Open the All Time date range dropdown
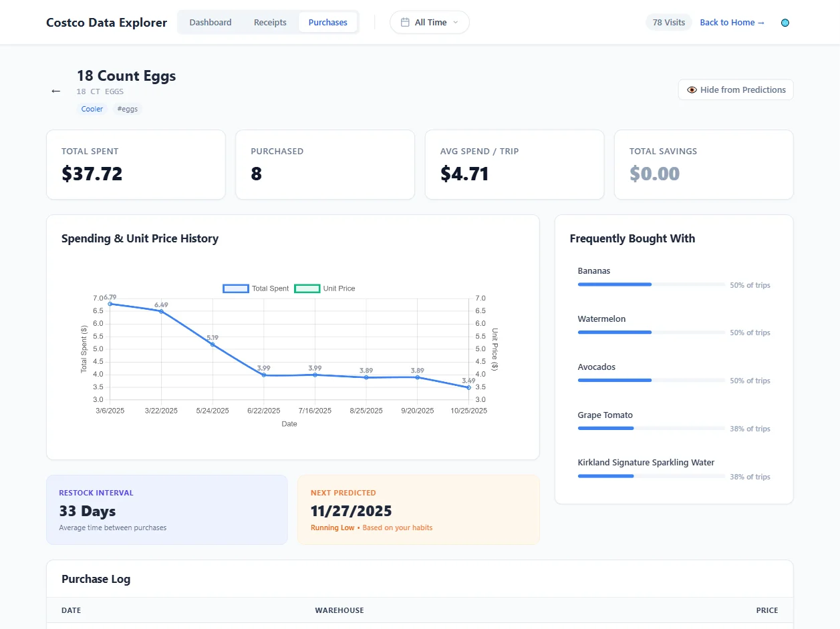 tap(430, 22)
